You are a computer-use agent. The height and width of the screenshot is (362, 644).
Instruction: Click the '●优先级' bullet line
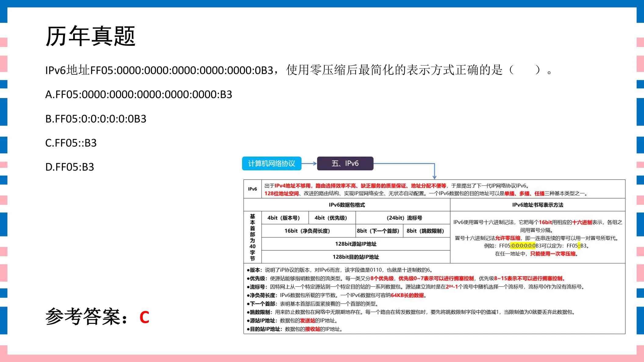(406, 278)
